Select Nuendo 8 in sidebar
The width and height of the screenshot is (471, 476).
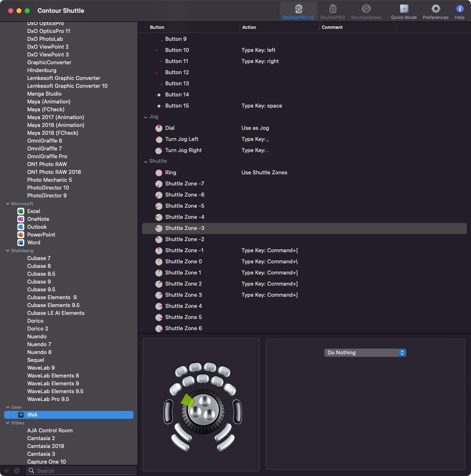pyautogui.click(x=40, y=352)
